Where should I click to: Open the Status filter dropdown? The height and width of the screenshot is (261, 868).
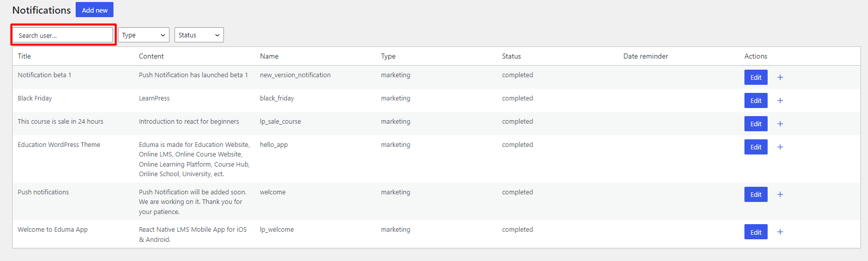point(199,35)
